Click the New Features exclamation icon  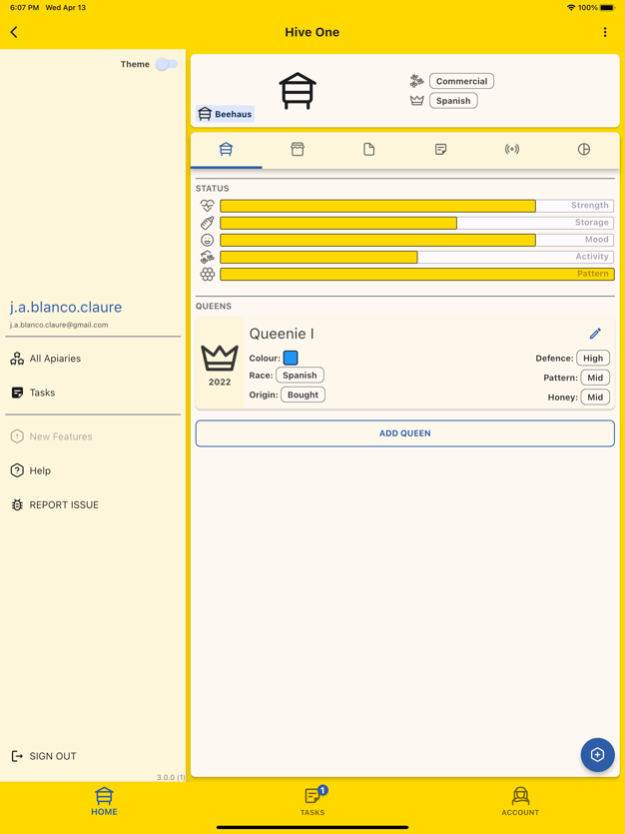[17, 437]
